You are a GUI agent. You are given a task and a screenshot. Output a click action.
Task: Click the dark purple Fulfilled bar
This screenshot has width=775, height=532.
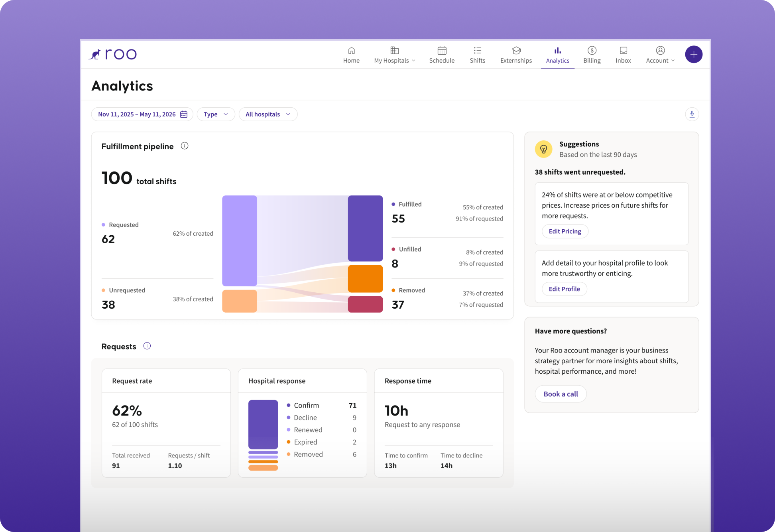365,228
